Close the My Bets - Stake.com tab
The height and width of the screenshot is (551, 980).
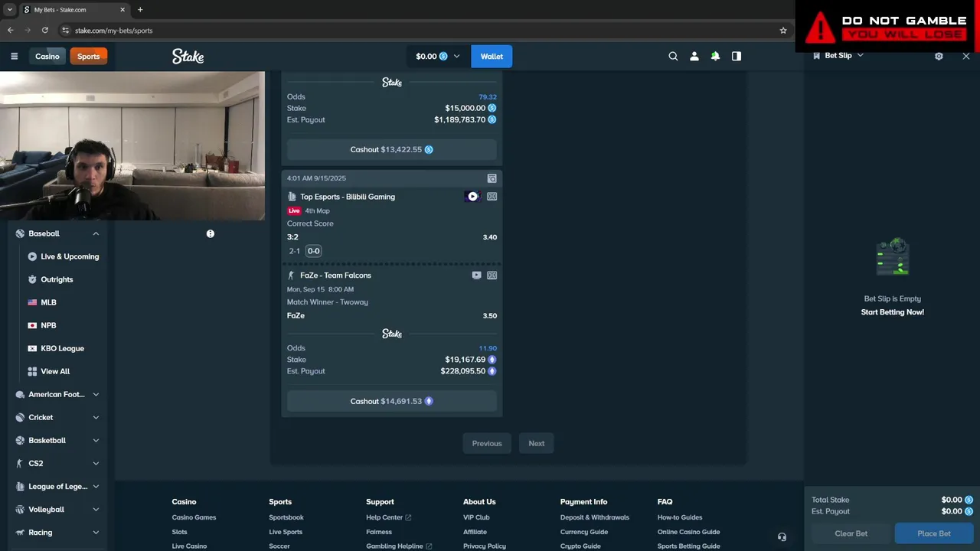pyautogui.click(x=124, y=10)
